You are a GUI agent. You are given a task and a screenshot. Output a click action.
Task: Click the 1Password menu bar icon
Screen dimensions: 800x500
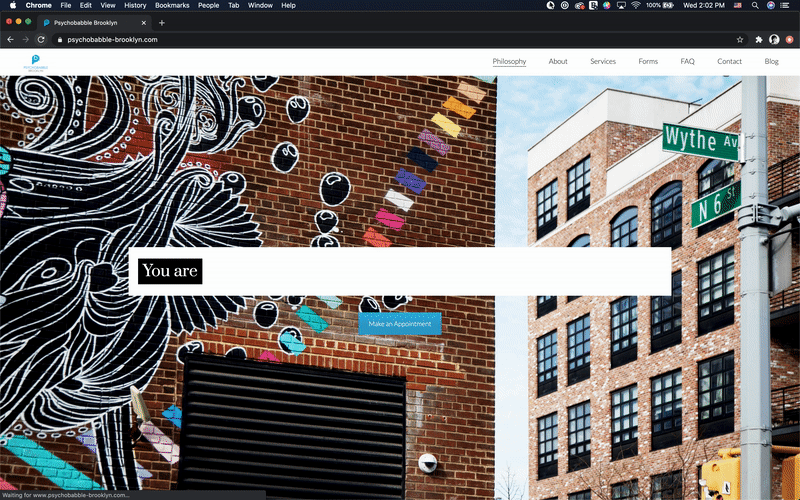[565, 5]
